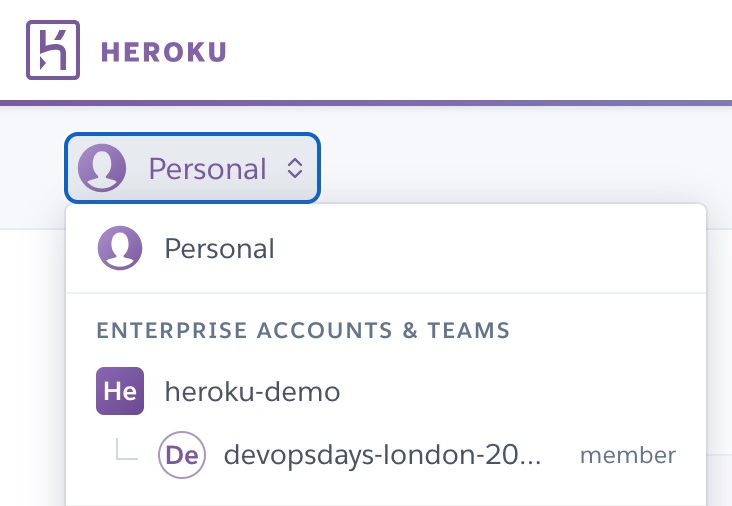Click avatar icon inside account switcher button
732x506 pixels.
coord(102,168)
